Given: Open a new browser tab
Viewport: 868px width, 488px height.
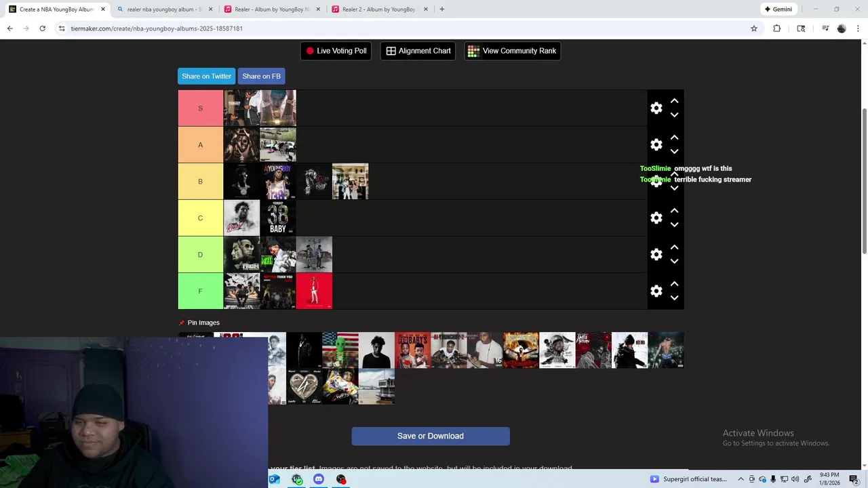Looking at the screenshot, I should [441, 9].
